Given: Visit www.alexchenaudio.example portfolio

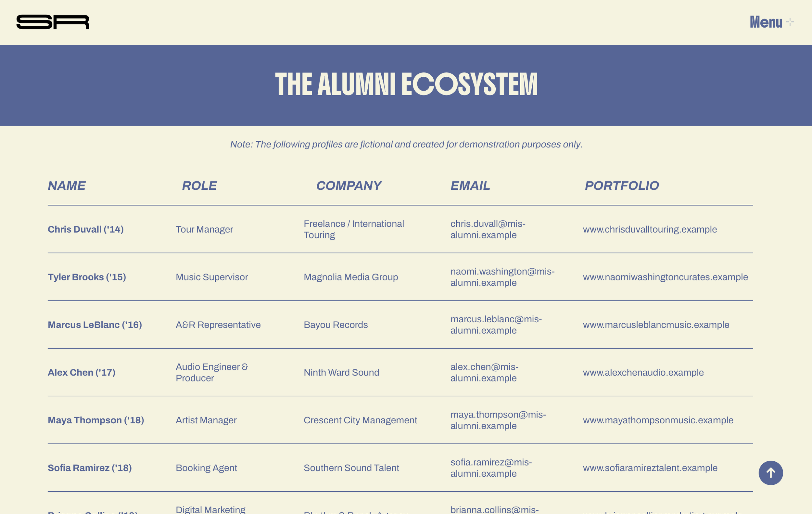Looking at the screenshot, I should tap(643, 372).
